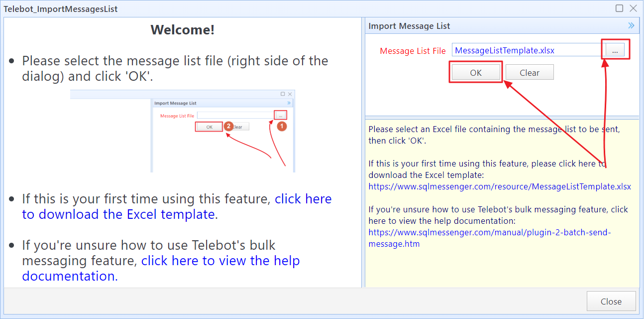The height and width of the screenshot is (319, 644).
Task: Click the horizontal splitter above the help text
Action: [502, 118]
